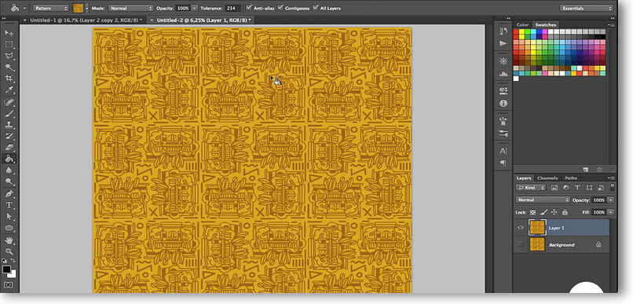
Task: Click the foreground color swatch
Action: click(6, 270)
